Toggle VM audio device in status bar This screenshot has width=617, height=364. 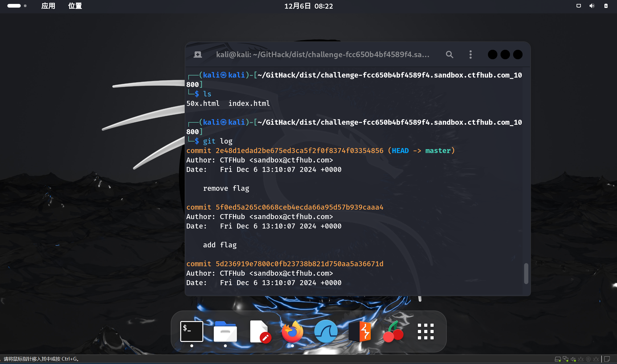click(x=573, y=359)
